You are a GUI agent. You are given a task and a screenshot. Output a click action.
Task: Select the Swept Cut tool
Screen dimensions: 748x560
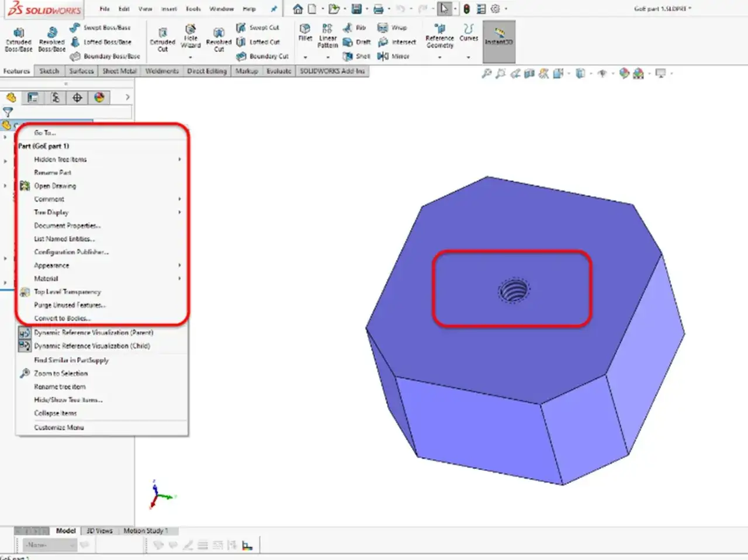(x=258, y=27)
